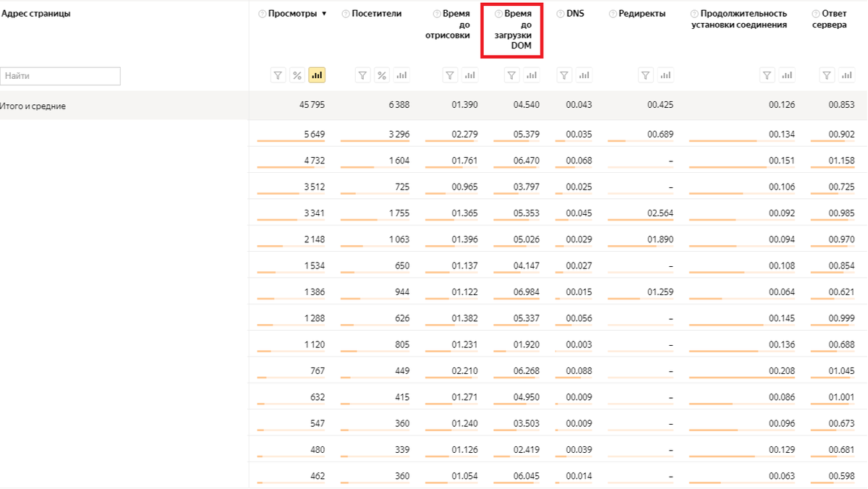Toggle chart icon under Продолжительность установки соединения
The height and width of the screenshot is (489, 868).
(787, 75)
